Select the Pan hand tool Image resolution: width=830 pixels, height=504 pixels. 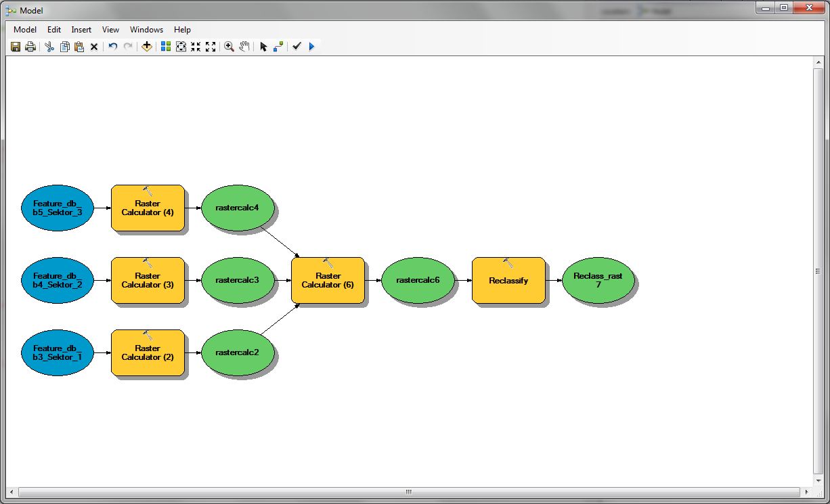coord(244,47)
